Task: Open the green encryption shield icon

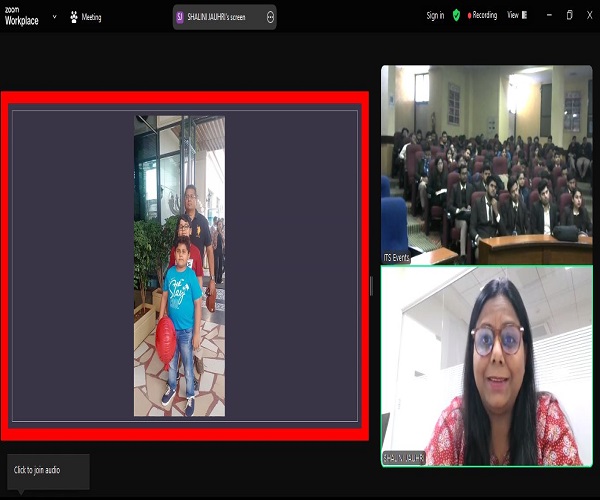Action: point(456,16)
